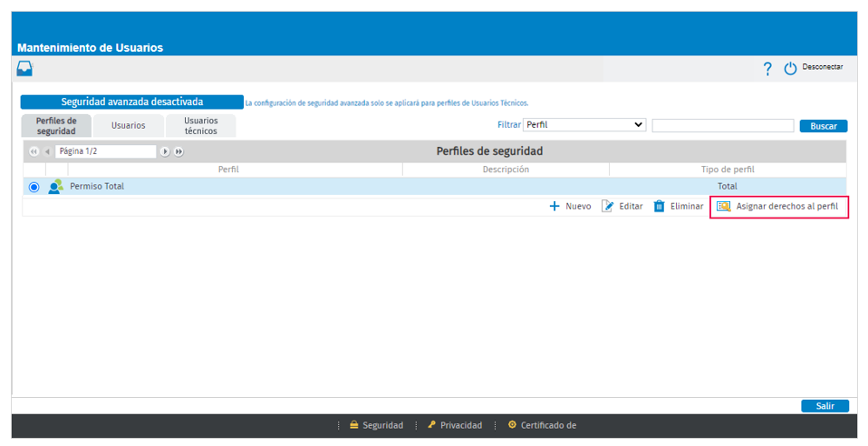Click the Eliminar trash icon
The image size is (868, 446).
pyautogui.click(x=659, y=206)
